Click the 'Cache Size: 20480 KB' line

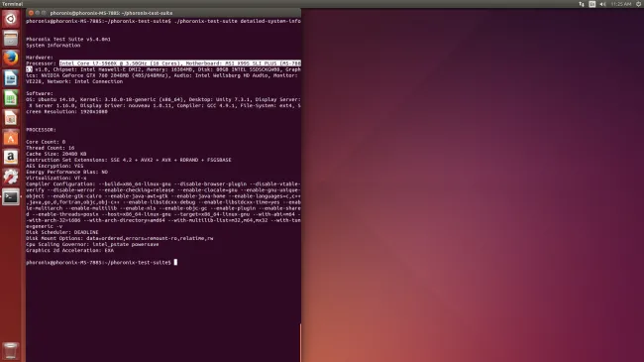pos(56,154)
